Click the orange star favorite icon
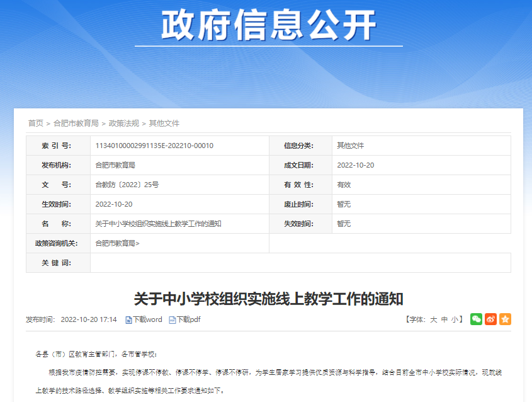The width and height of the screenshot is (532, 402). click(x=505, y=319)
